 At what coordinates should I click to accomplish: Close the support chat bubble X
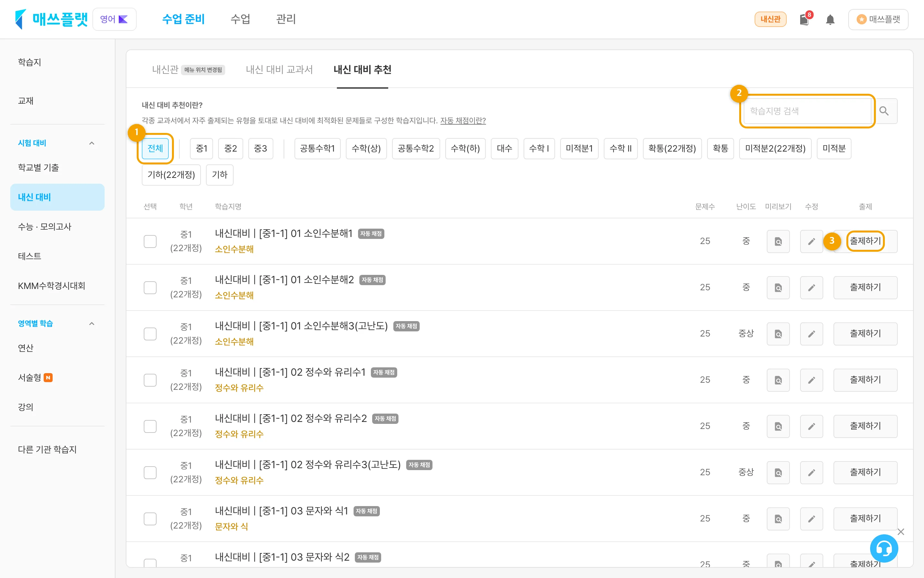(x=901, y=532)
